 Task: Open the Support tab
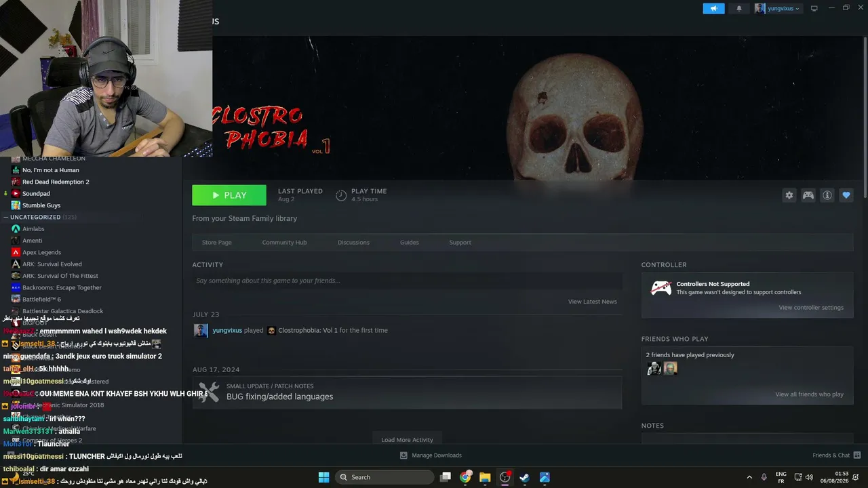tap(460, 243)
